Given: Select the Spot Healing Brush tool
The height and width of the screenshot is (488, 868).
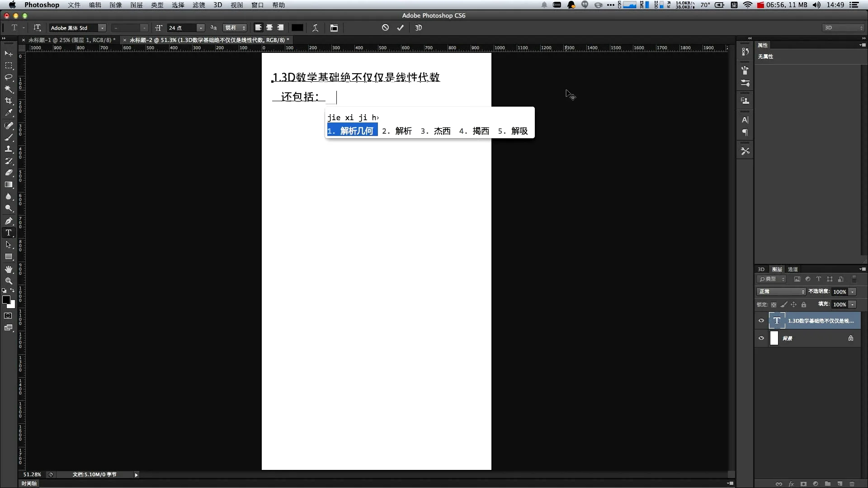Looking at the screenshot, I should 9,126.
